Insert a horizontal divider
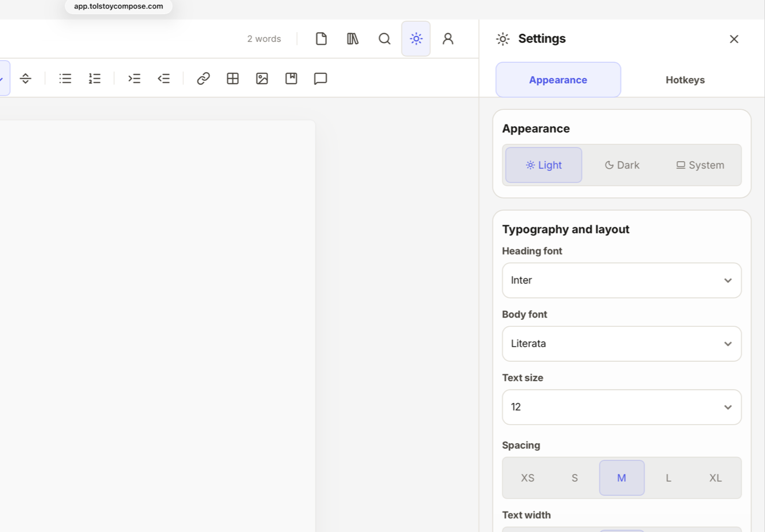Screen dimensions: 765x532 coord(25,79)
